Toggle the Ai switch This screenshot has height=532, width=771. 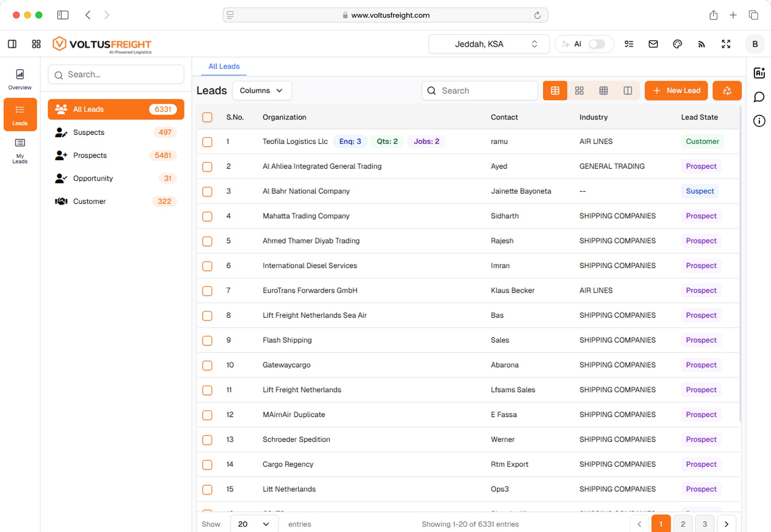597,44
